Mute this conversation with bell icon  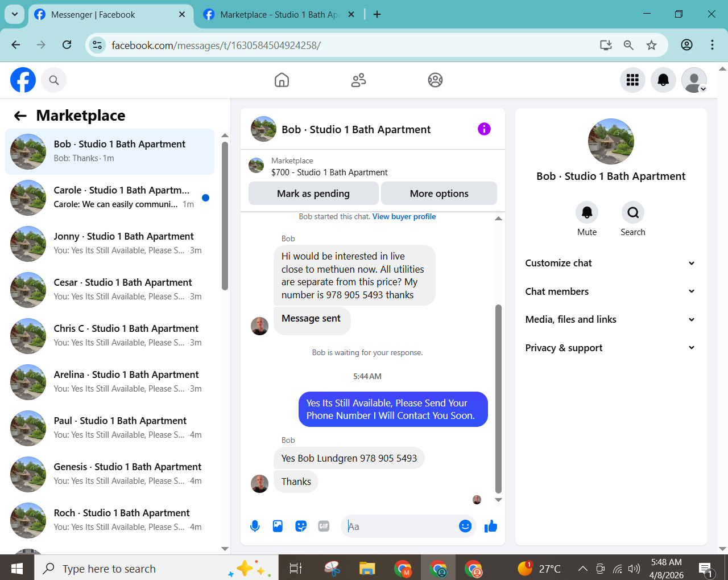pyautogui.click(x=587, y=212)
